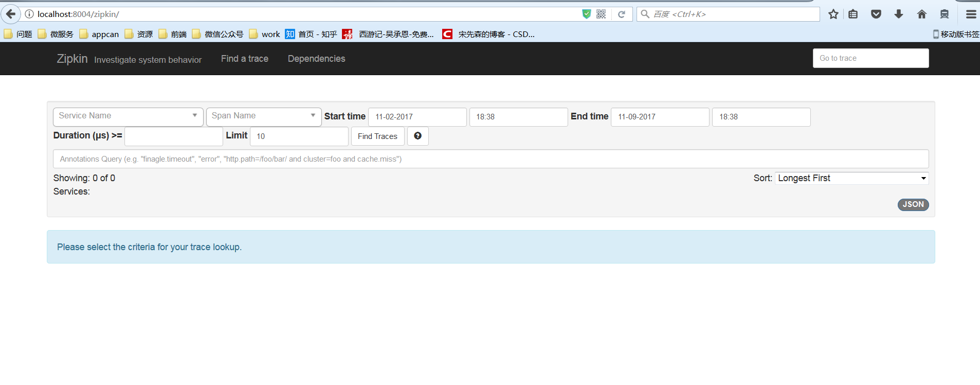This screenshot has width=980, height=385.
Task: Click the bus-shaped toolbar icon
Action: click(x=945, y=14)
